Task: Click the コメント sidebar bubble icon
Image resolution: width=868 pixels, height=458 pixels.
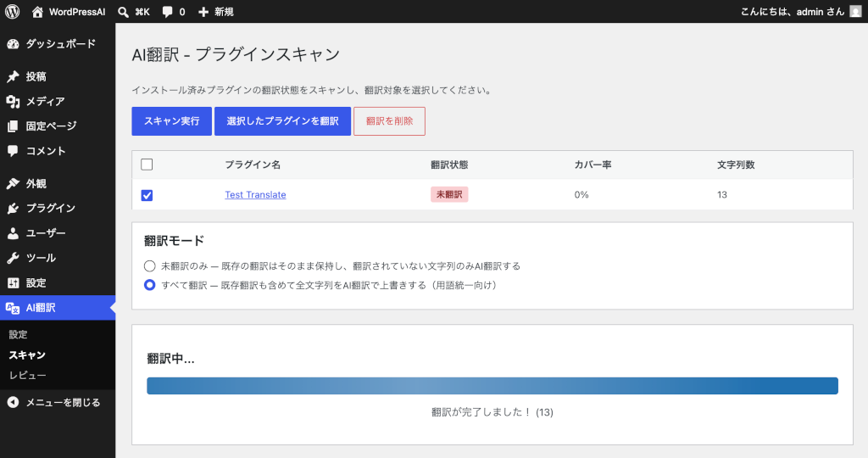Action: click(x=13, y=151)
